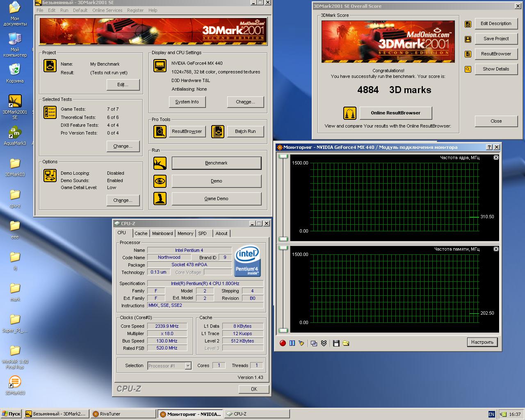
Task: Click the Game Demo icon
Action: click(x=160, y=199)
